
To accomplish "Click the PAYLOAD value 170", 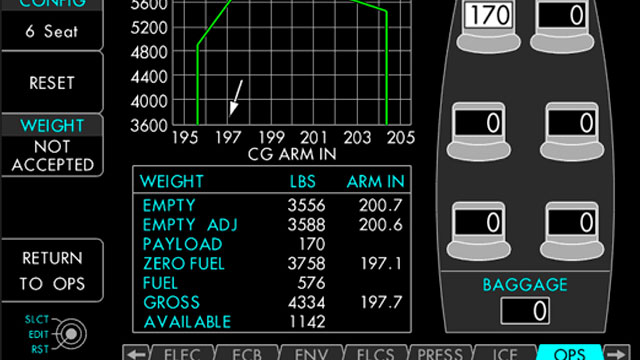I will [312, 244].
